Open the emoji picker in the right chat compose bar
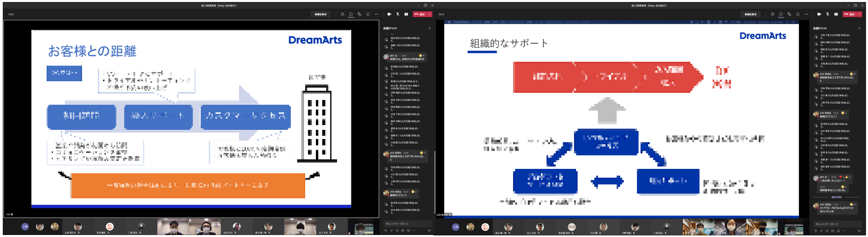 coord(827,231)
